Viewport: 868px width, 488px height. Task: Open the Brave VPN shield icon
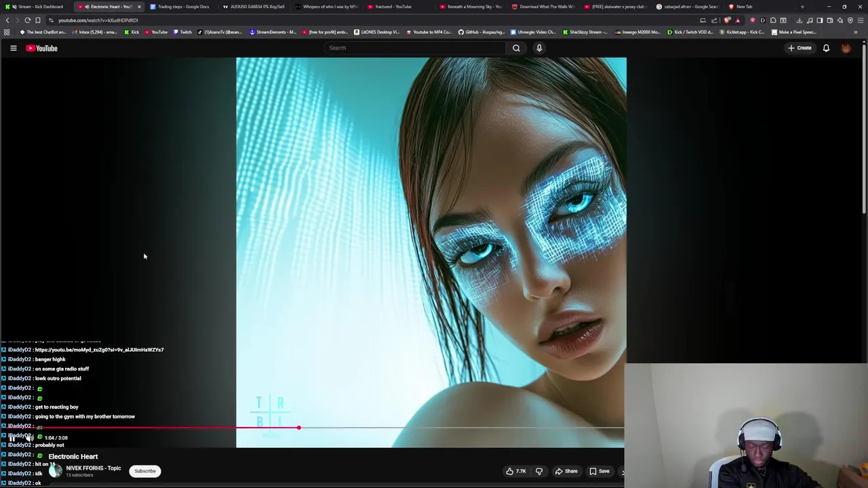(x=850, y=20)
